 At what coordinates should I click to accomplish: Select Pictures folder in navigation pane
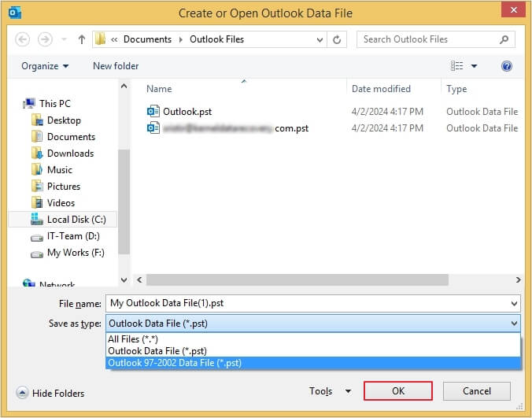64,187
